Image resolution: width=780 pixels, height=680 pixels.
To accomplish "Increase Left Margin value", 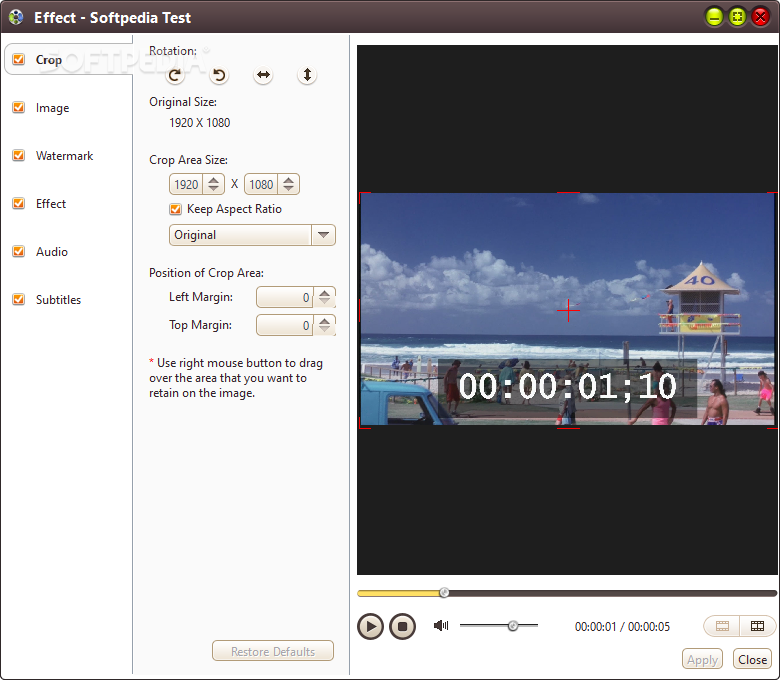I will click(x=324, y=293).
